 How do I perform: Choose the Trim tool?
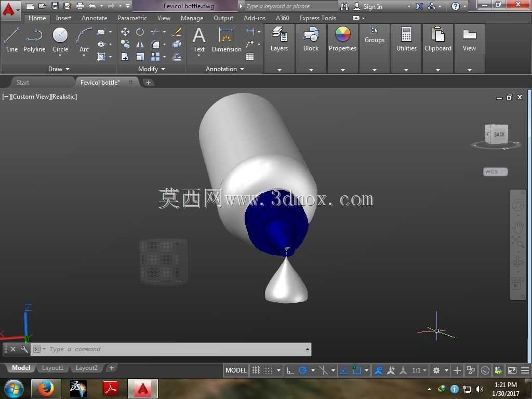[x=155, y=32]
